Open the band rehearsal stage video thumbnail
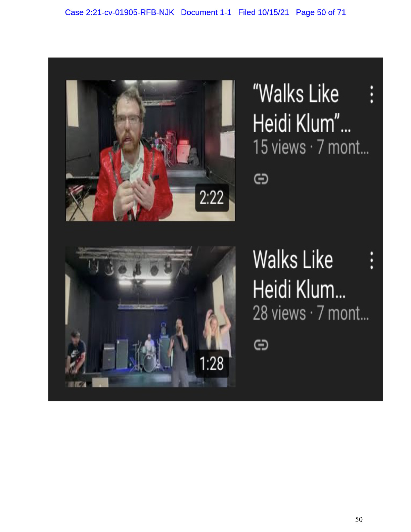 150,317
